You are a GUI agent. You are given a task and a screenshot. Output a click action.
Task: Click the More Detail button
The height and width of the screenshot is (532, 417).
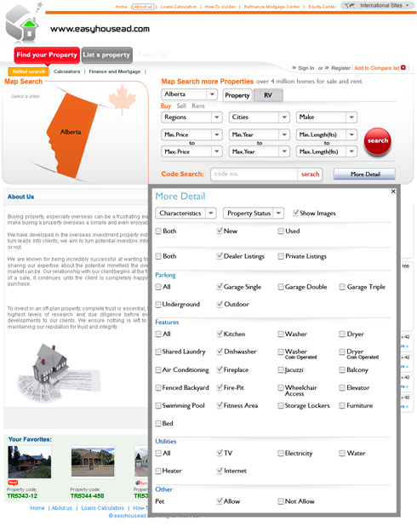point(365,174)
